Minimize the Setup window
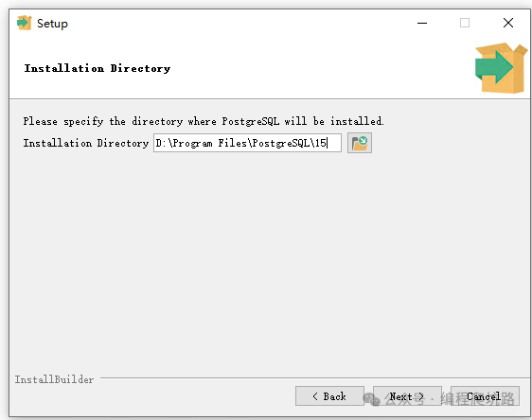 pos(422,23)
